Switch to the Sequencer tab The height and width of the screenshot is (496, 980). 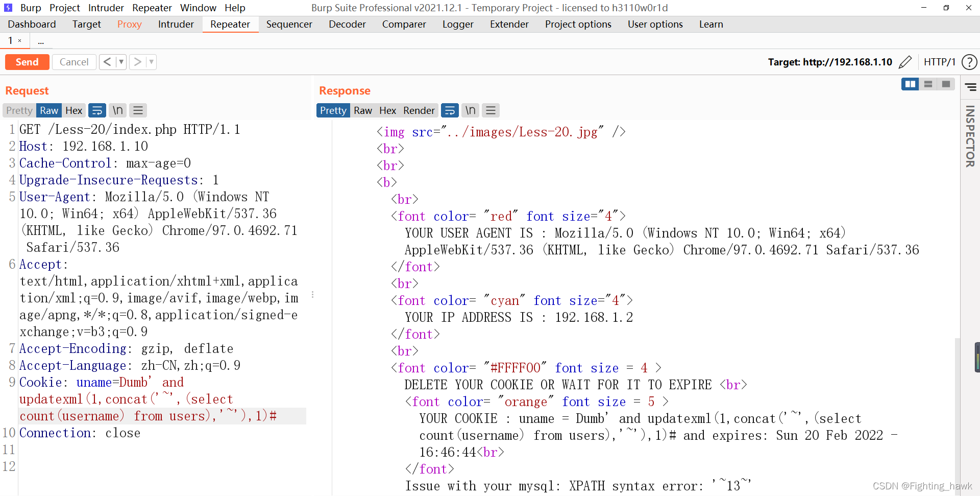coord(289,25)
